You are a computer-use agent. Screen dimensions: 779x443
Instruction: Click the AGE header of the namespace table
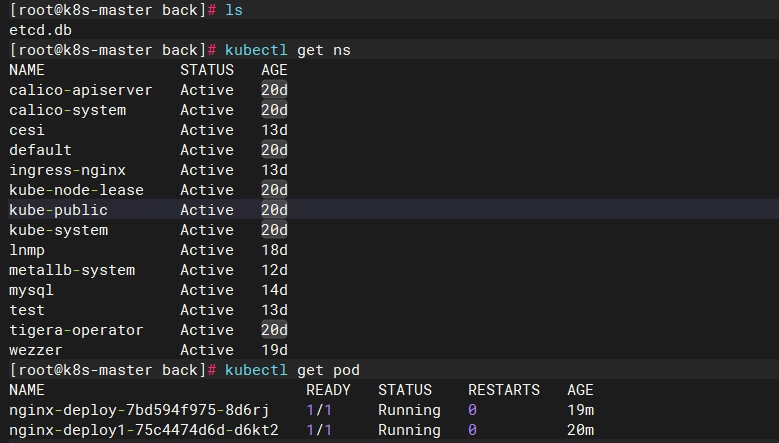pyautogui.click(x=274, y=70)
